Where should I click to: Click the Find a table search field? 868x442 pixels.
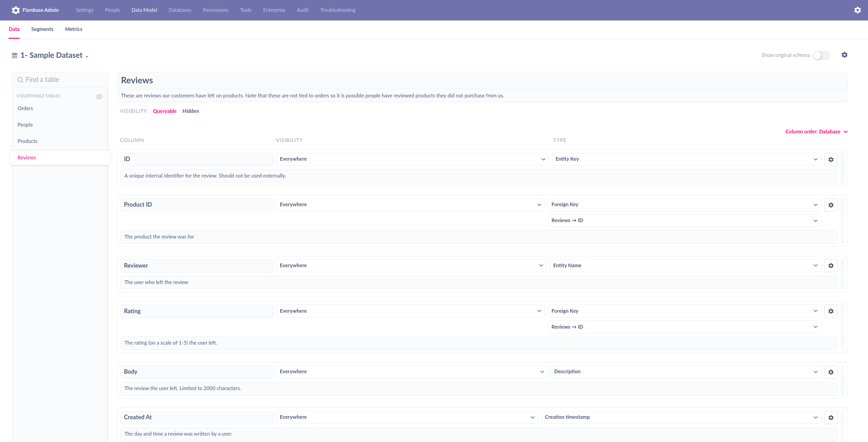60,79
